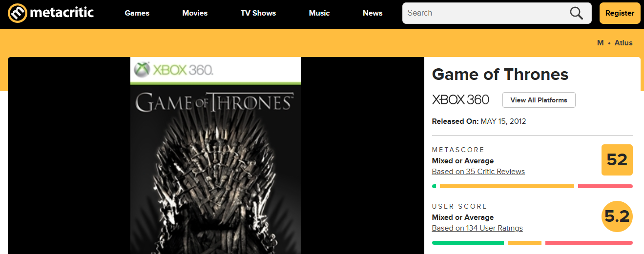Open the Games menu
The width and height of the screenshot is (644, 254).
[x=137, y=13]
